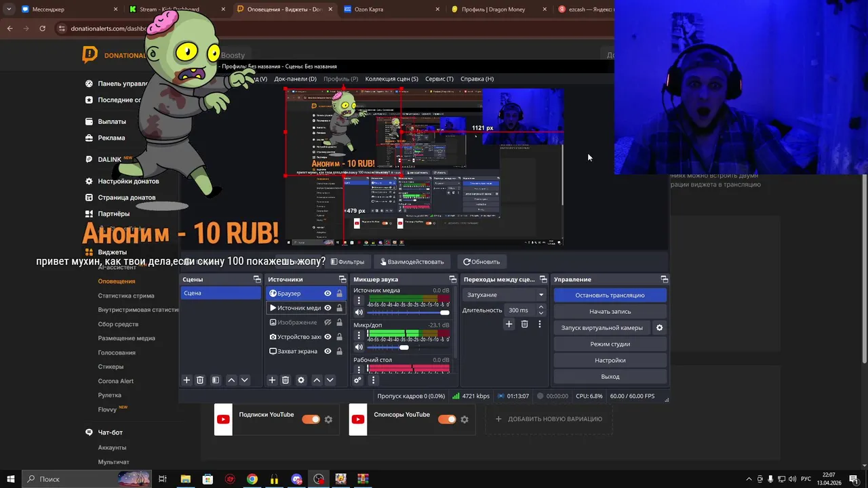868x488 pixels.
Task: Click Обновить button on source toolbar
Action: 481,262
